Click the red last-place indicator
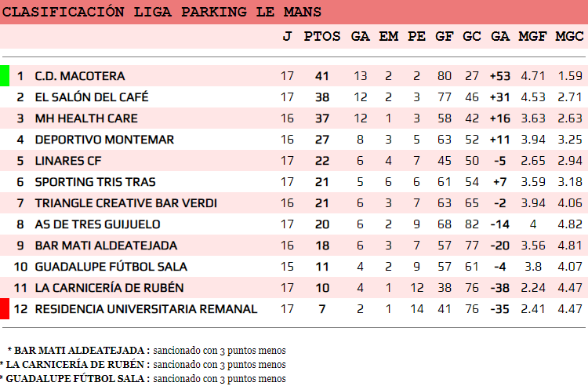 (x=5, y=309)
